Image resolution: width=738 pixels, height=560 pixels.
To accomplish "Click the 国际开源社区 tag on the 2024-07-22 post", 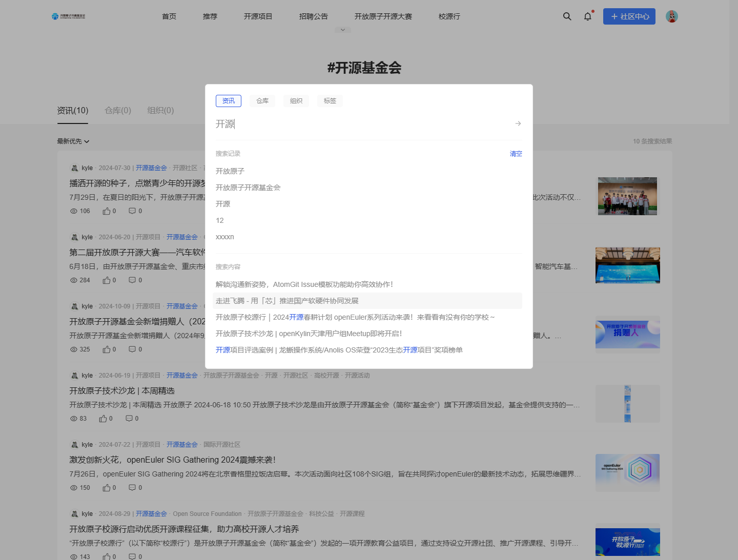I will [222, 445].
